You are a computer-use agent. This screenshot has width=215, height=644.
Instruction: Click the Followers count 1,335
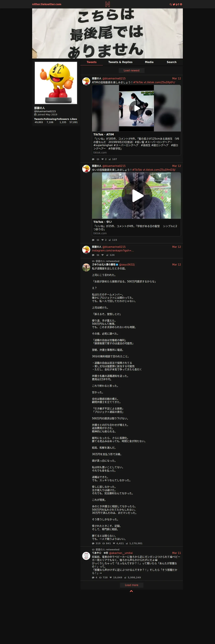point(63,122)
